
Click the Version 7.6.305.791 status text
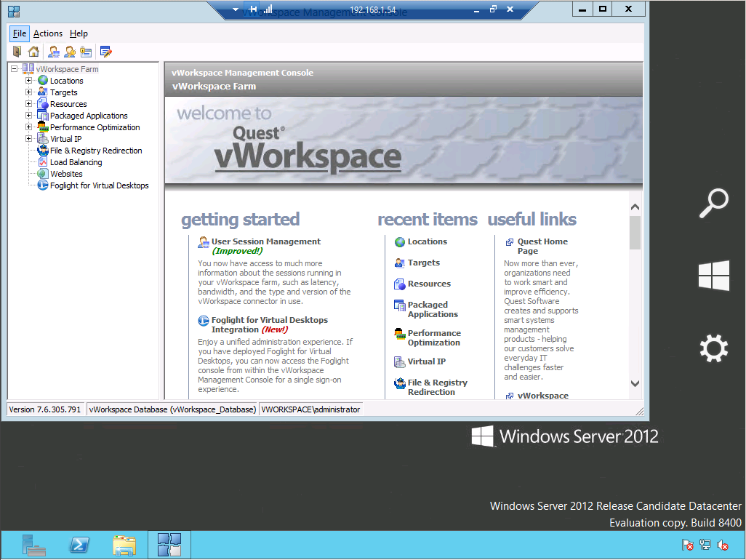45,409
